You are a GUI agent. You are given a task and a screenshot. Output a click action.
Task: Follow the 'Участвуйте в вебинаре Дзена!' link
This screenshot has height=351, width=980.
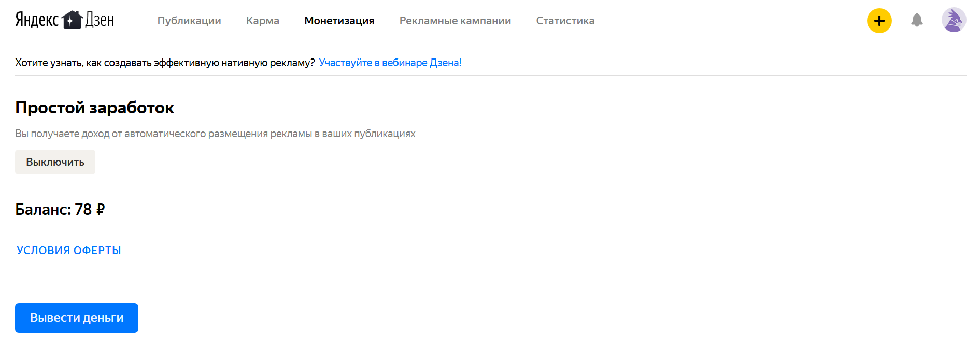pyautogui.click(x=390, y=63)
